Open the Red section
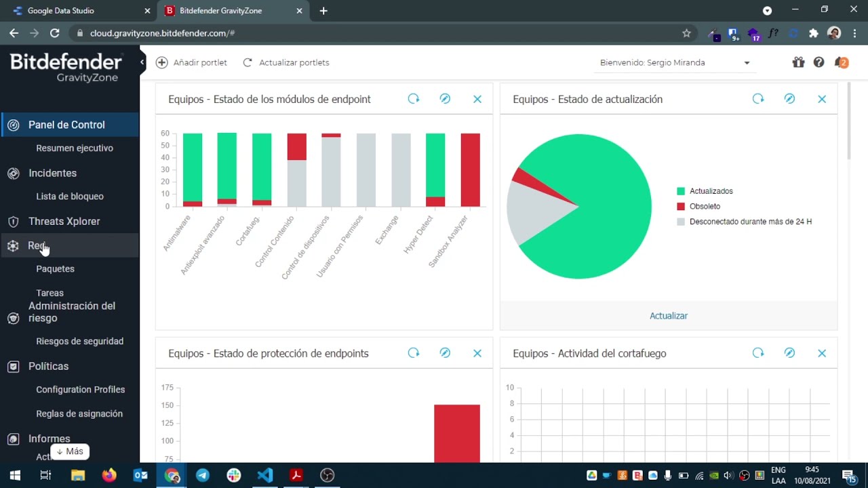Image resolution: width=868 pixels, height=488 pixels. [70, 245]
